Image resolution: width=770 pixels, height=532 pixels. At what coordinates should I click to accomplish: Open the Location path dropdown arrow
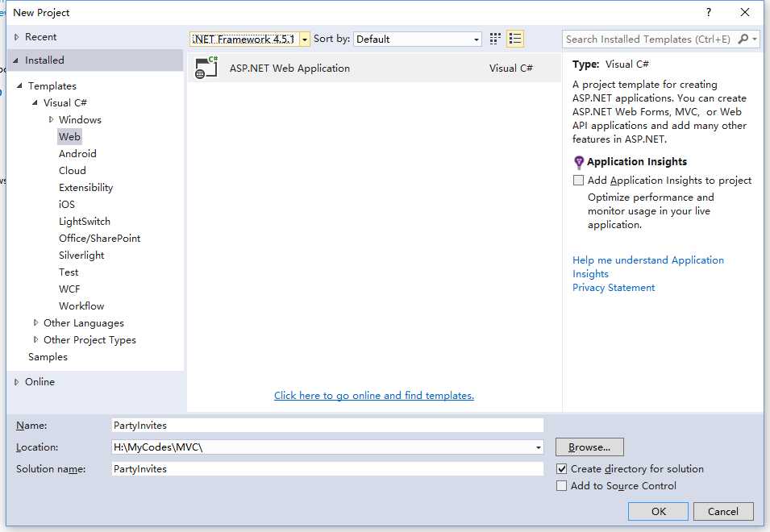click(x=539, y=447)
